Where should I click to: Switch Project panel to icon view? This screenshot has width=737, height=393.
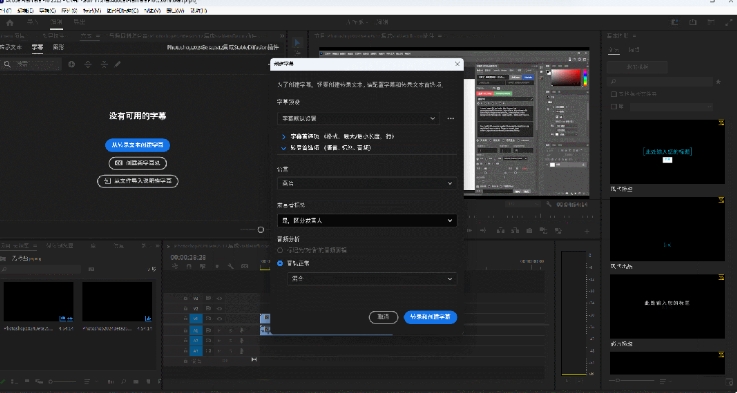click(x=27, y=382)
